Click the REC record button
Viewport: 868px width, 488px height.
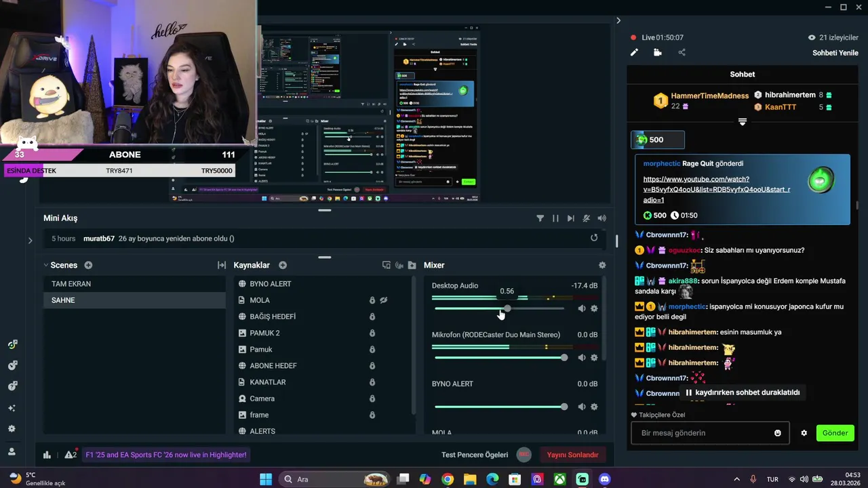524,455
